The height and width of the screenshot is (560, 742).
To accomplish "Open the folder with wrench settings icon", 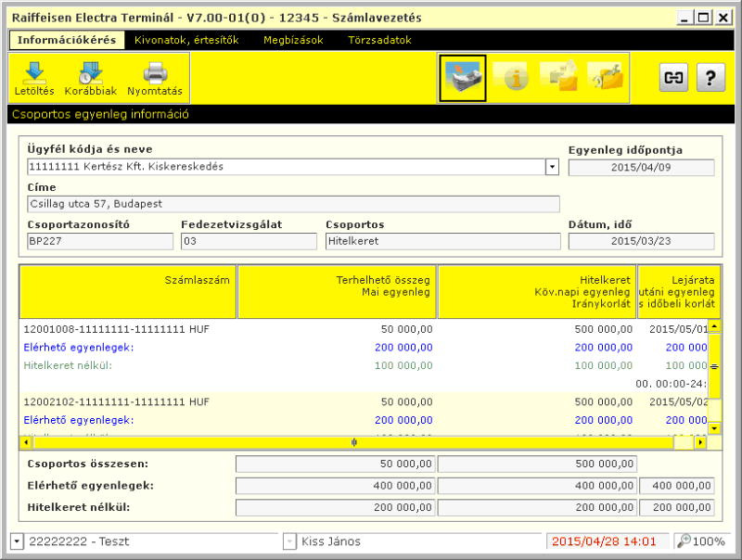I will [606, 77].
